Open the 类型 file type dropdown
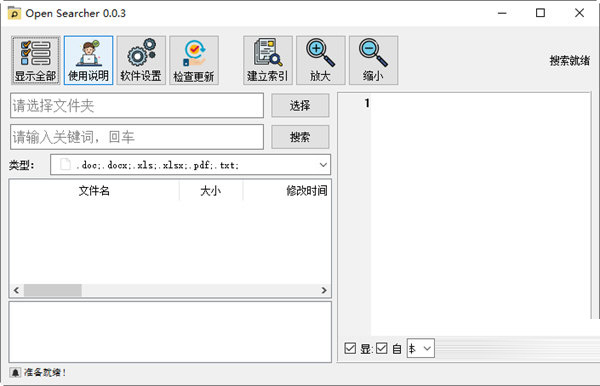 pyautogui.click(x=191, y=165)
